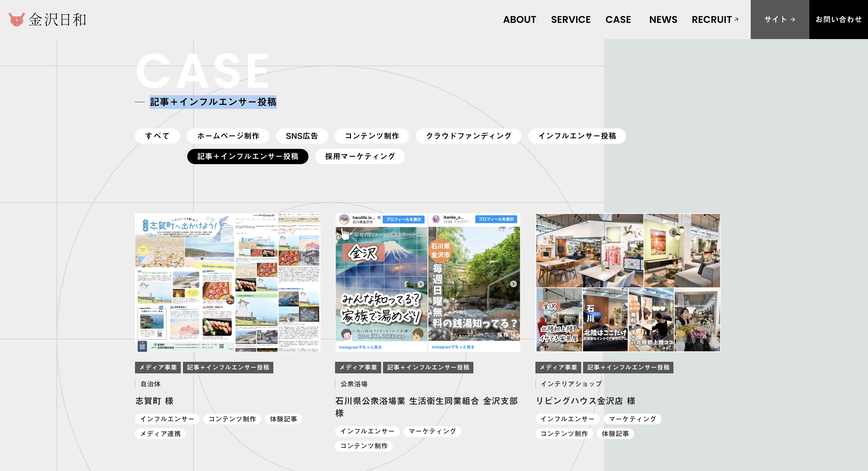Choose the 採用マーケティング filter

(x=359, y=156)
